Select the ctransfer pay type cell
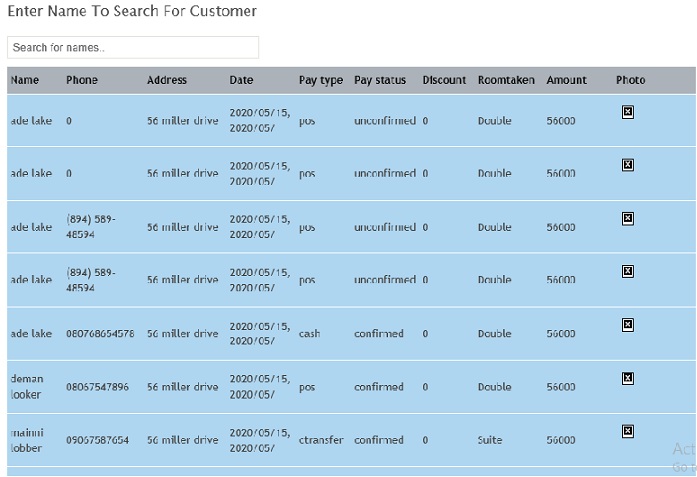 (x=321, y=440)
